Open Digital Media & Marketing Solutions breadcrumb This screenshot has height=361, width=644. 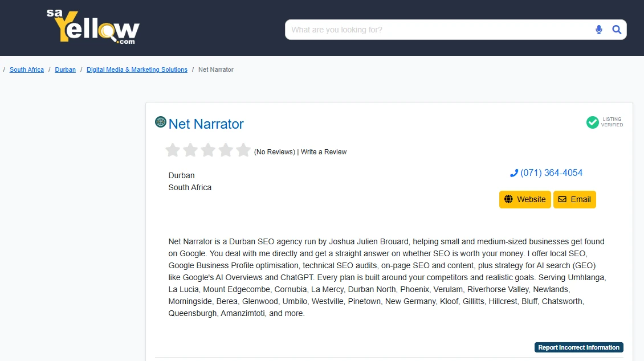point(137,69)
